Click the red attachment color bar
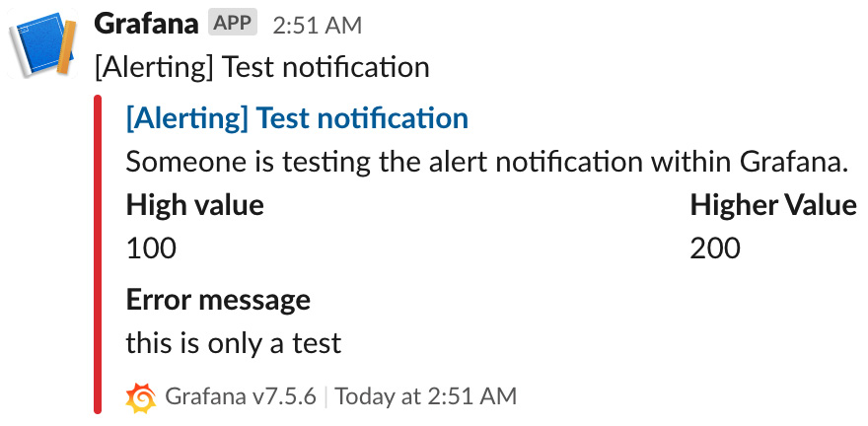The height and width of the screenshot is (426, 868). coord(98,254)
